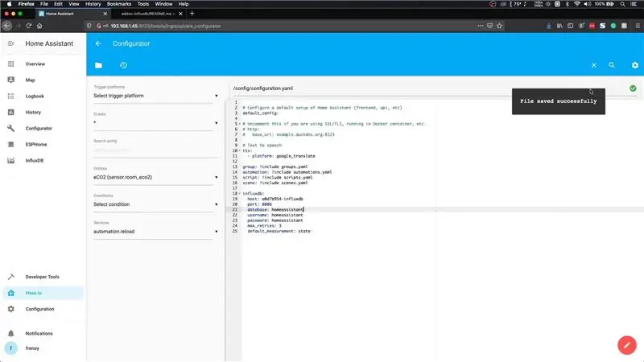Place cursor on the database: homeassistant line
This screenshot has height=362, width=644.
click(x=275, y=210)
